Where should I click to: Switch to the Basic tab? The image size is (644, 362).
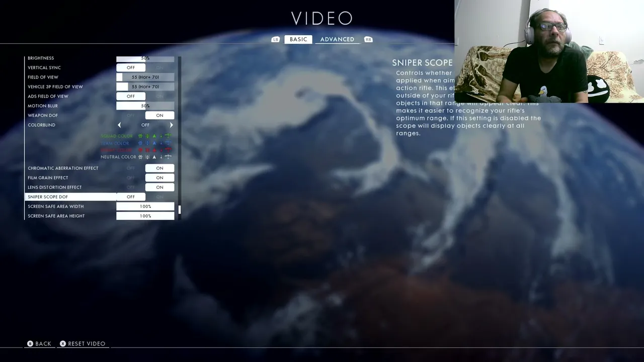tap(298, 39)
